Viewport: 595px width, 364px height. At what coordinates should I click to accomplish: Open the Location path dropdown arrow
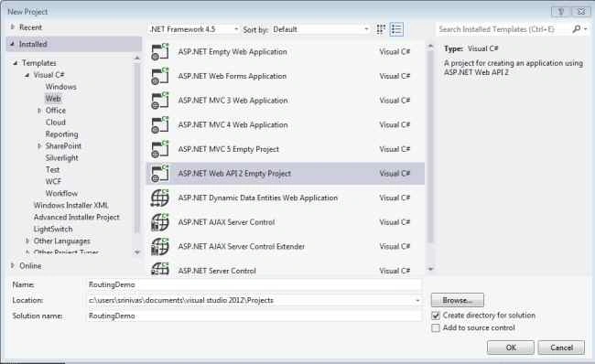[x=417, y=300]
